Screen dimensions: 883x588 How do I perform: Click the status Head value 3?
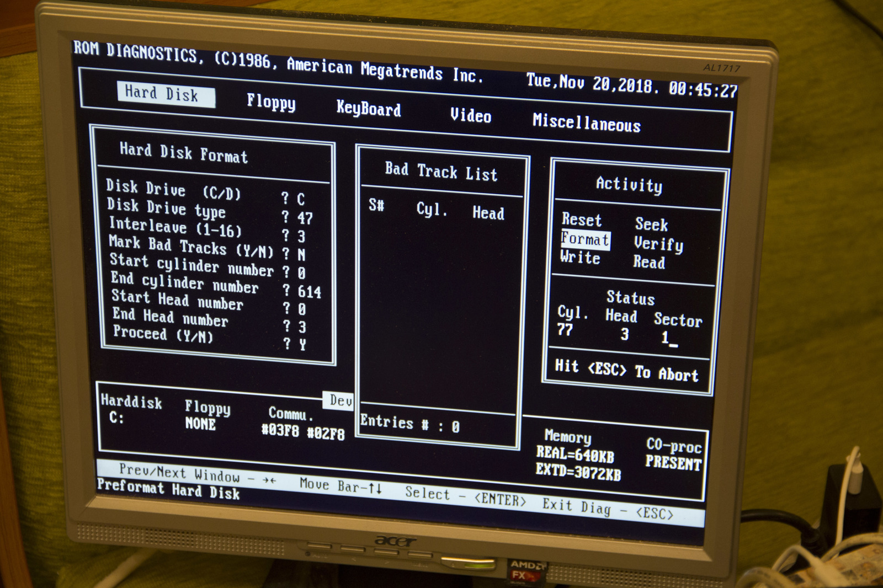coord(624,334)
